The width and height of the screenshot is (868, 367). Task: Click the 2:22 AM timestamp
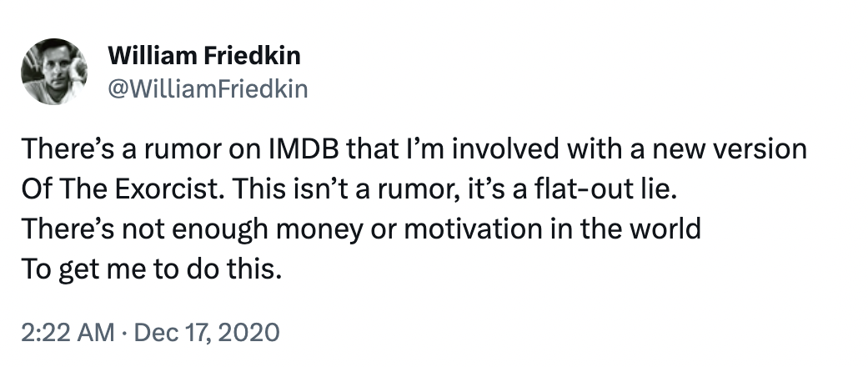[x=68, y=332]
